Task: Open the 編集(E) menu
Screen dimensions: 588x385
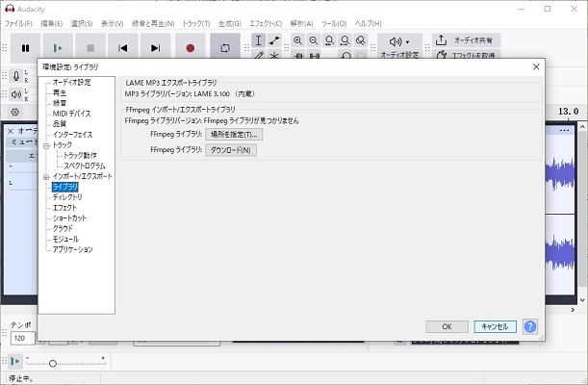Action: pyautogui.click(x=51, y=24)
